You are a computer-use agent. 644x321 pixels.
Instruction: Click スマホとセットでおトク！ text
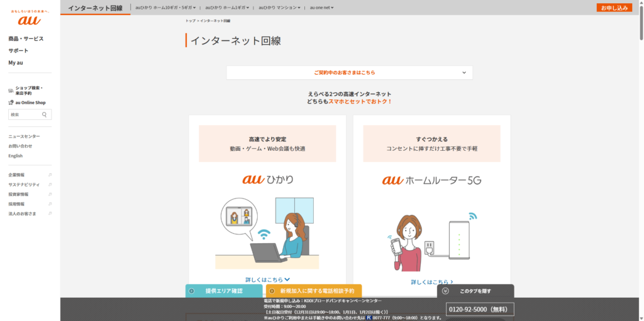(360, 101)
